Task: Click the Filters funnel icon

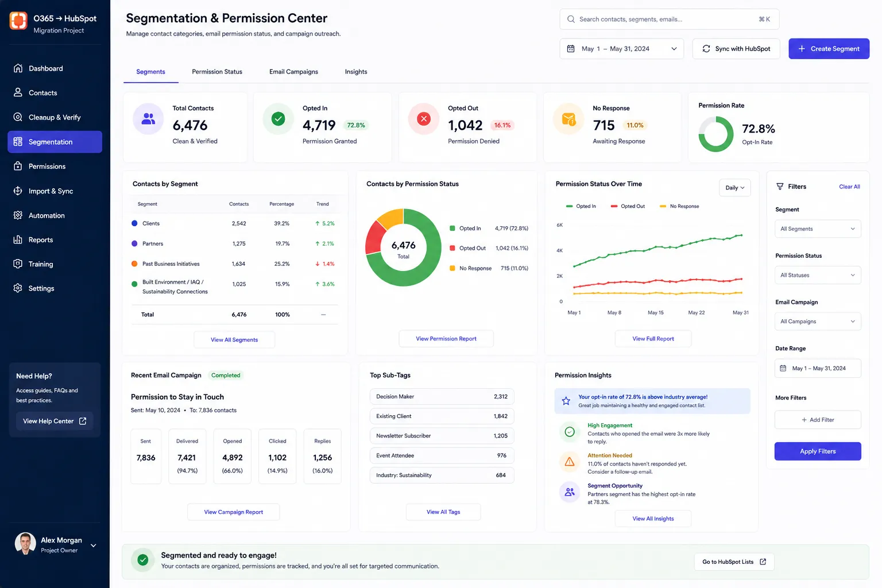Action: [780, 187]
